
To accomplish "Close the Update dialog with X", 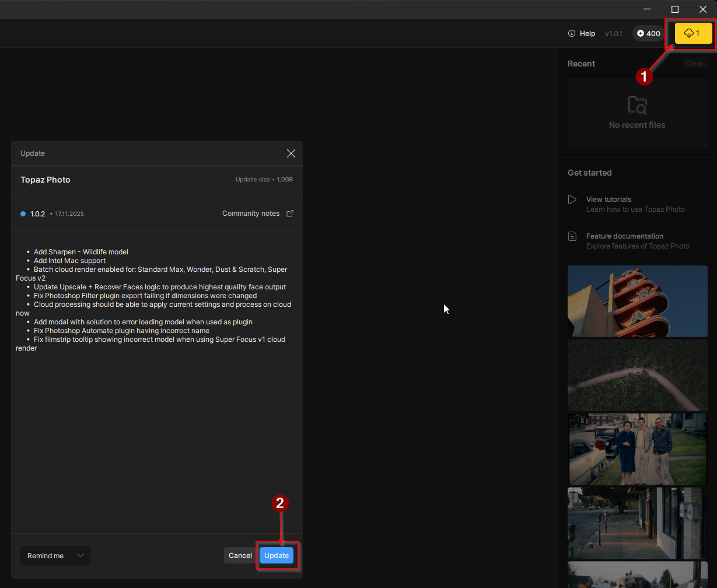I will pyautogui.click(x=291, y=153).
